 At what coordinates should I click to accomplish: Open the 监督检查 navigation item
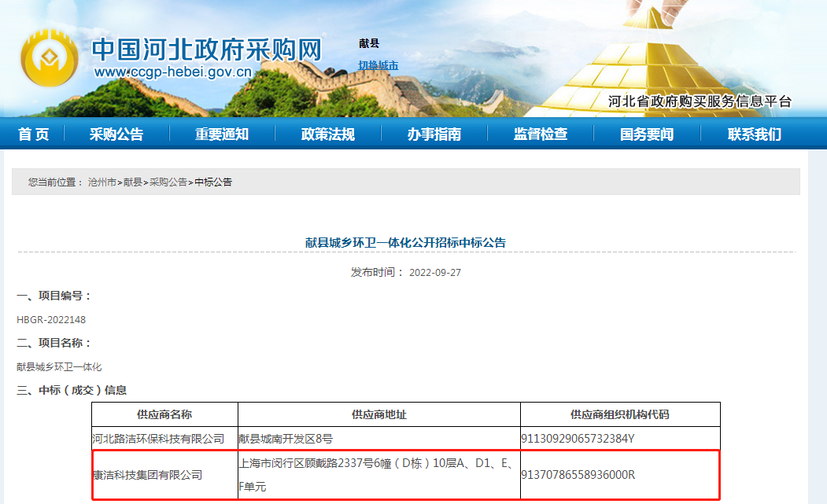point(541,134)
